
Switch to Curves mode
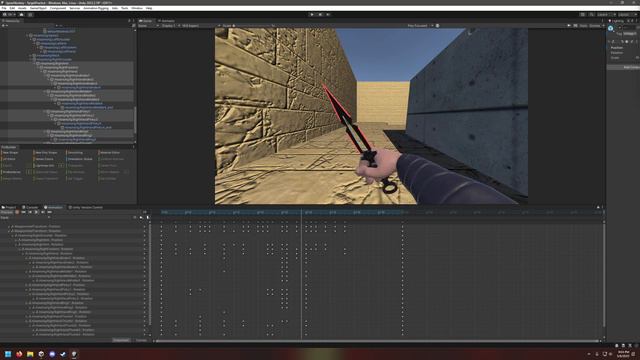tap(141, 340)
